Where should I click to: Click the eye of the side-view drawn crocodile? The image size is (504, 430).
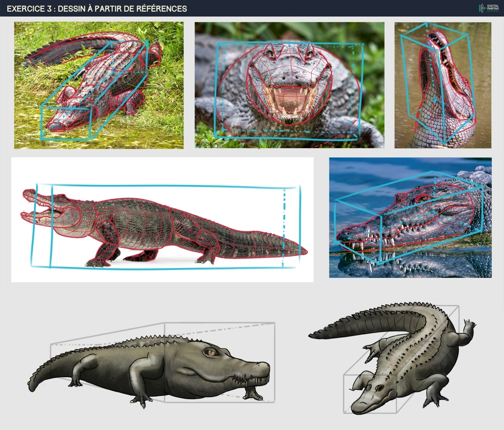click(x=211, y=352)
